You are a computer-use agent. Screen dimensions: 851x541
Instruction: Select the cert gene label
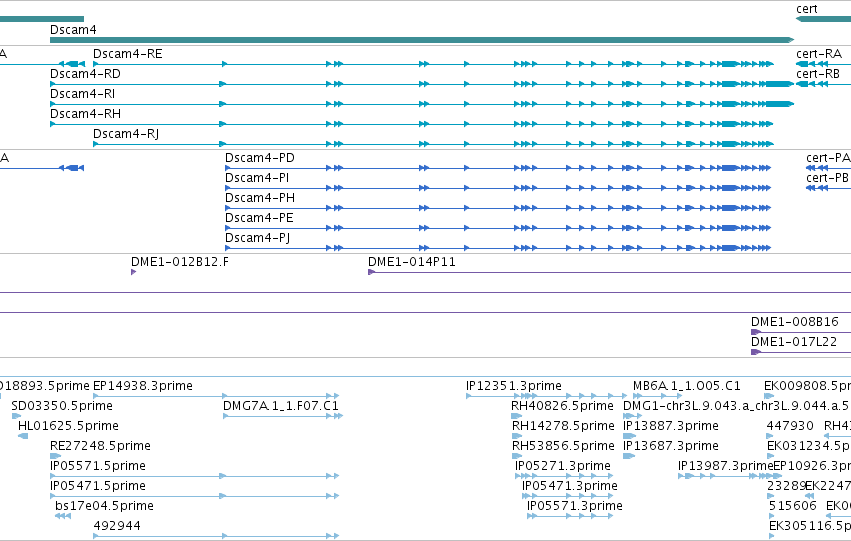tap(806, 9)
